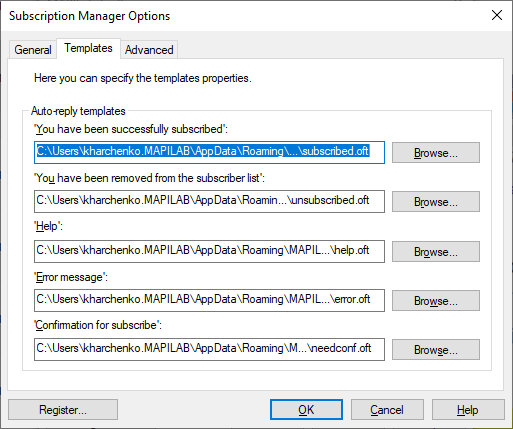Close the Subscription Manager Options window

tap(497, 15)
